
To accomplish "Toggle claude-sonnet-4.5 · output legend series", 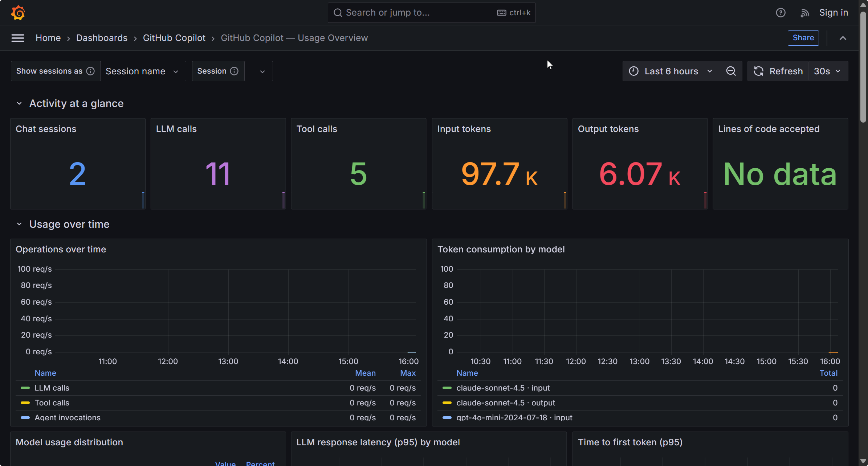I will 506,403.
